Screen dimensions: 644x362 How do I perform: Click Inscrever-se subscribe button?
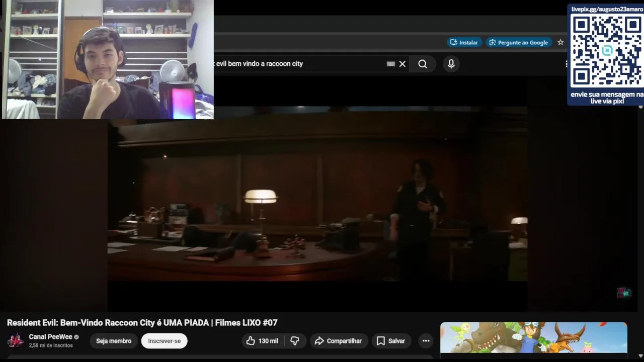pos(164,341)
